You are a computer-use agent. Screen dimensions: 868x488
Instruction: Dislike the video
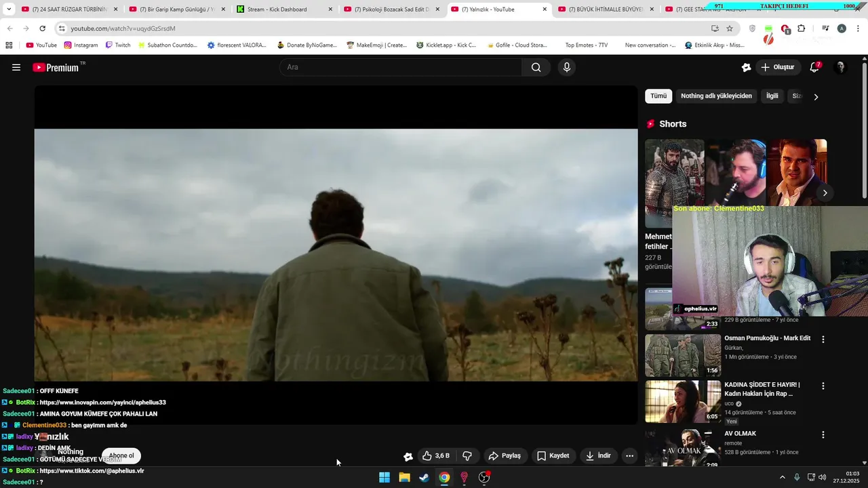pos(467,456)
